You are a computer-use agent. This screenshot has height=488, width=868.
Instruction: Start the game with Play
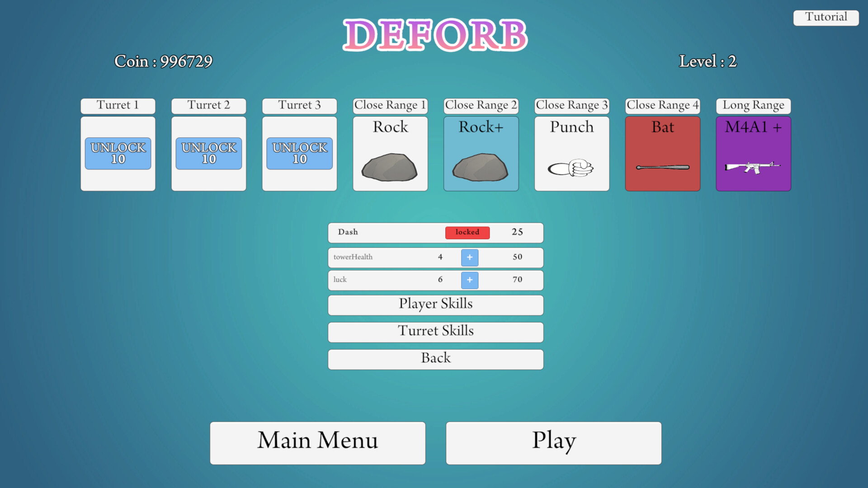tap(553, 443)
